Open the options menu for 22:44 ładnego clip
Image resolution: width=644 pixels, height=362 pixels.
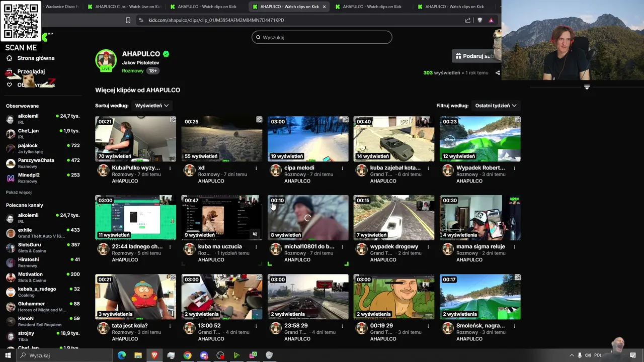coord(170,247)
